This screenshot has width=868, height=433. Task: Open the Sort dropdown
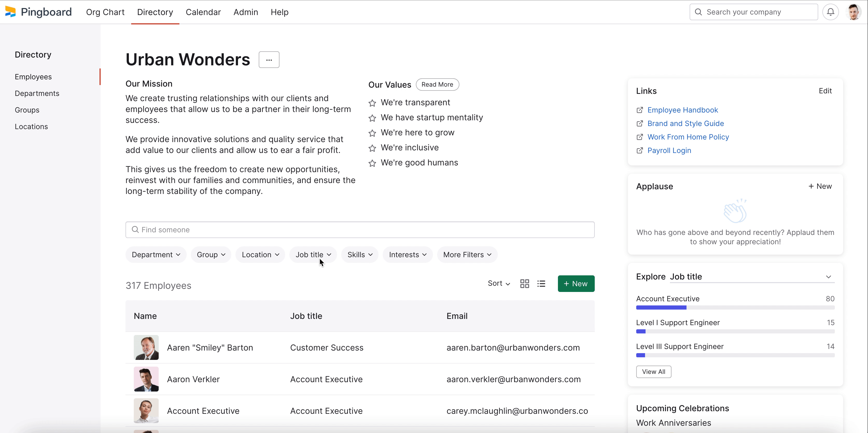point(499,283)
